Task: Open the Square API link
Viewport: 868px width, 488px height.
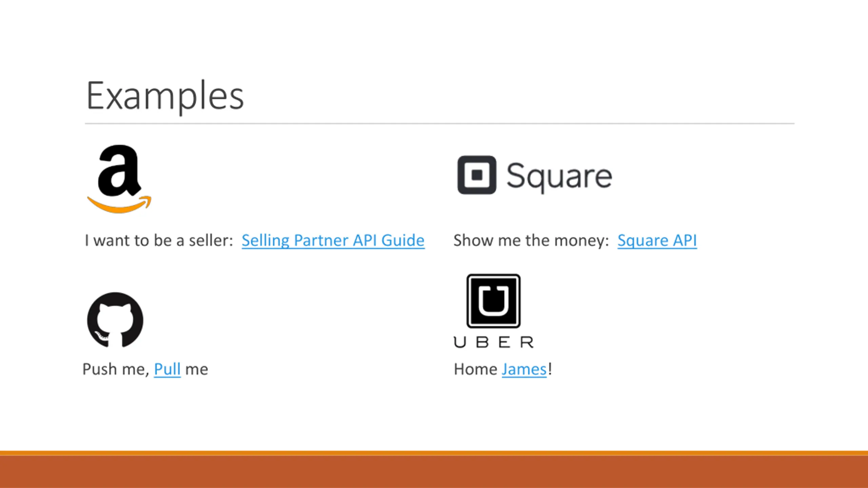Action: point(657,240)
